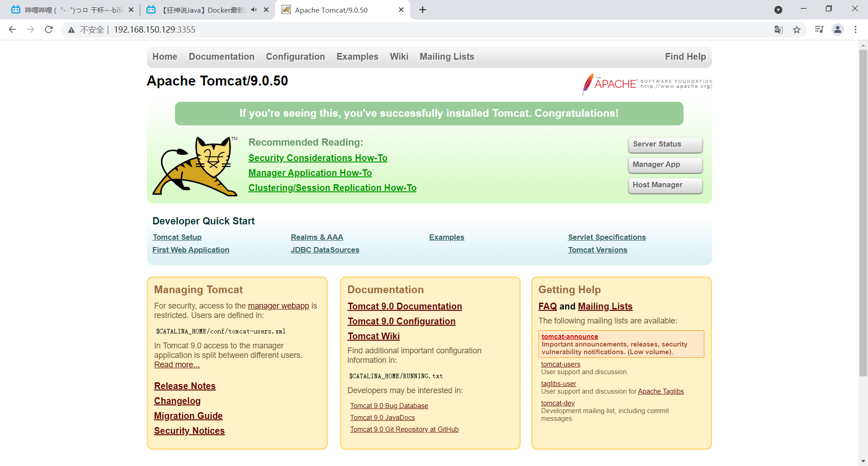Image resolution: width=868 pixels, height=466 pixels.
Task: Open Configuration in navigation bar
Action: pos(295,57)
